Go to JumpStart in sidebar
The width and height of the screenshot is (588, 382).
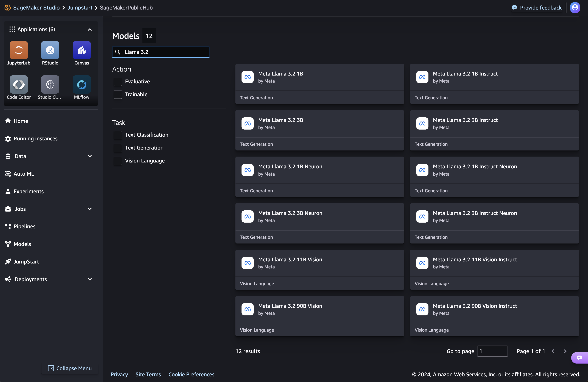click(26, 262)
